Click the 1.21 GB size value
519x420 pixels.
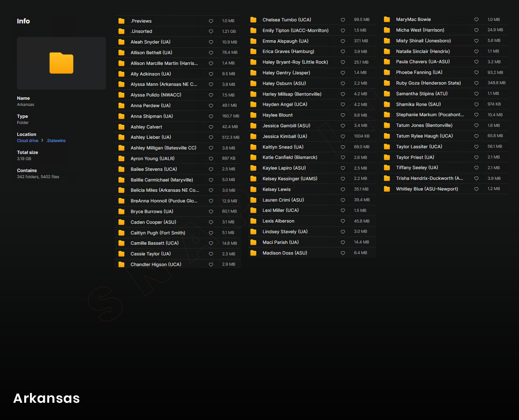229,31
